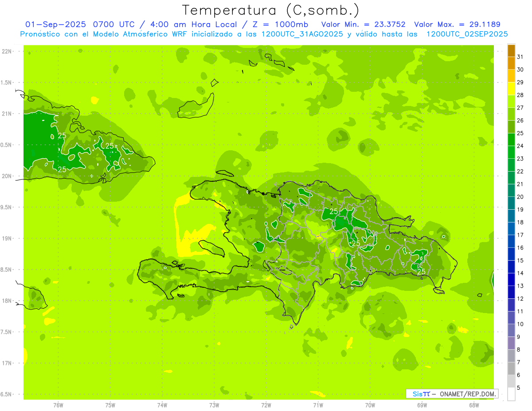The width and height of the screenshot is (532, 411).
Task: Click the init time "1200UTC_31AGO2025"
Action: [301, 34]
